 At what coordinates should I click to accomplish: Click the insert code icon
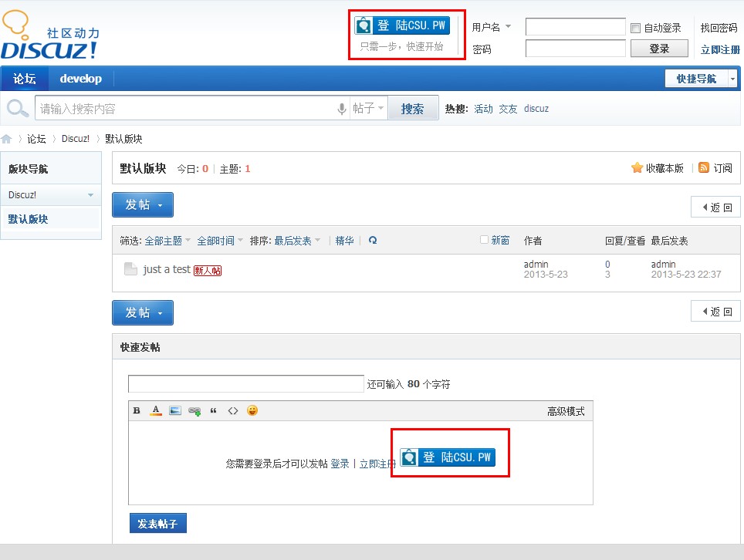[x=233, y=410]
